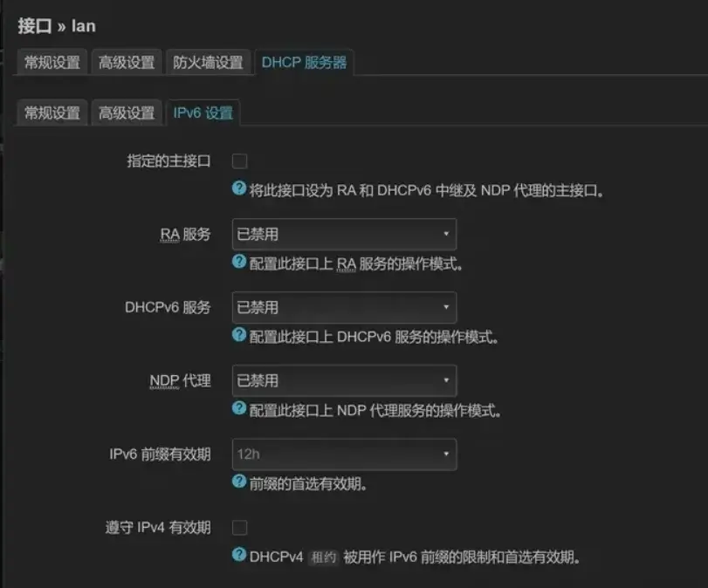708x588 pixels.
Task: Open the top-level 常规设置 tab
Action: point(52,62)
